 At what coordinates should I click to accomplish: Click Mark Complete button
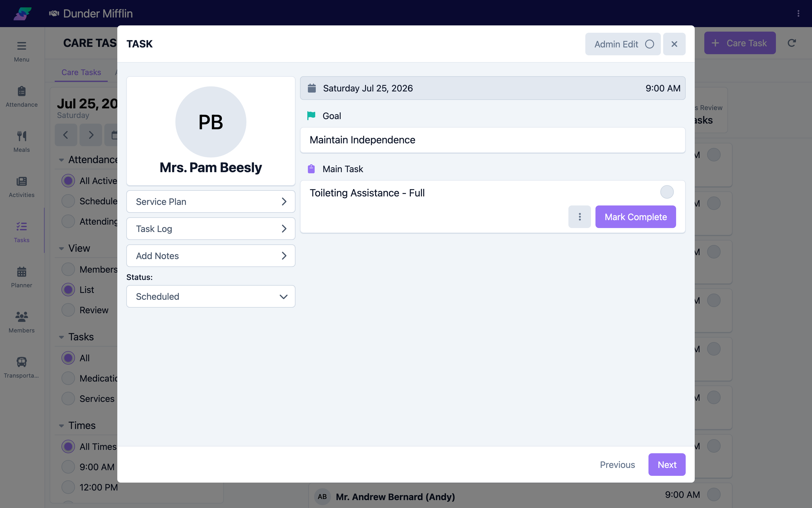(x=636, y=217)
